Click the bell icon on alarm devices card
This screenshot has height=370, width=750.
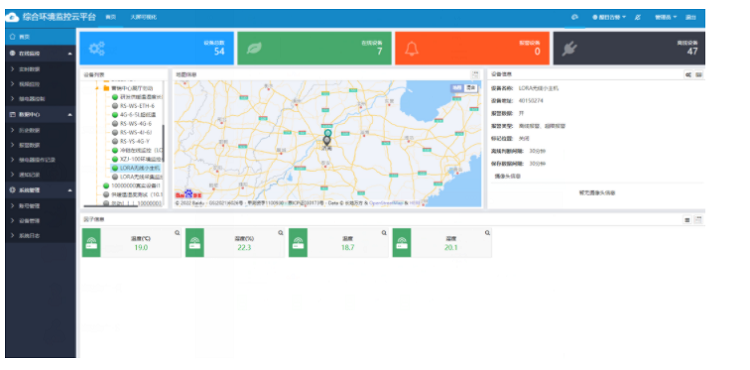(x=411, y=48)
